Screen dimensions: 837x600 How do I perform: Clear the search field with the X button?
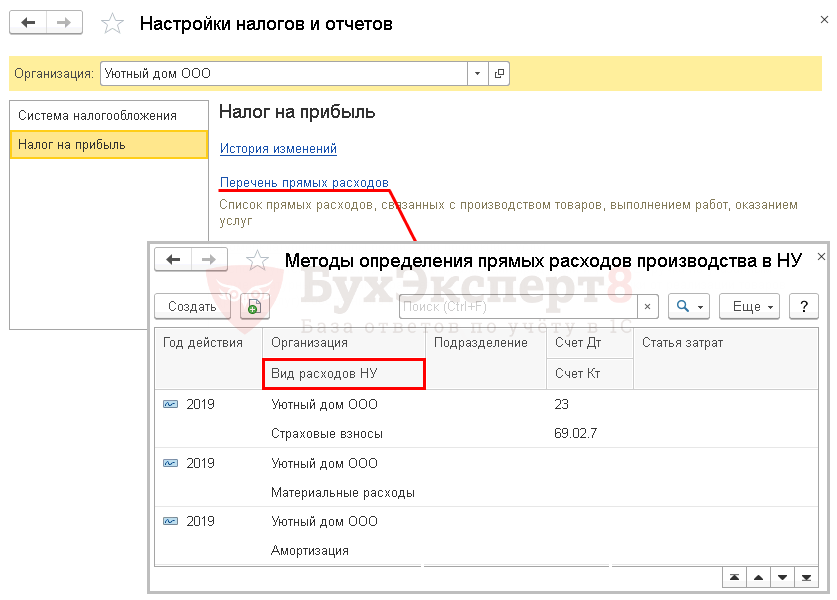click(x=648, y=307)
